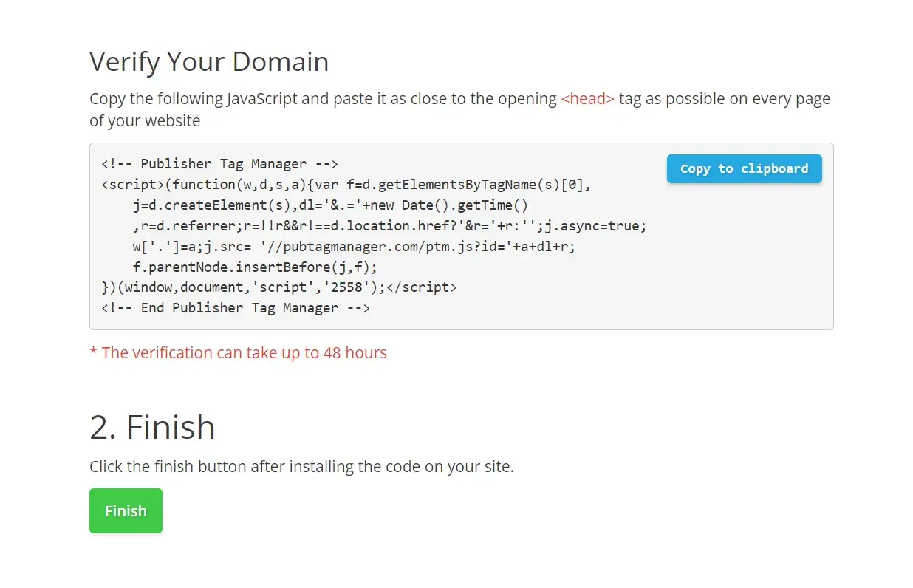Click the opening Publisher Tag Manager comment line
Screen dimensions: 913x588
point(219,164)
